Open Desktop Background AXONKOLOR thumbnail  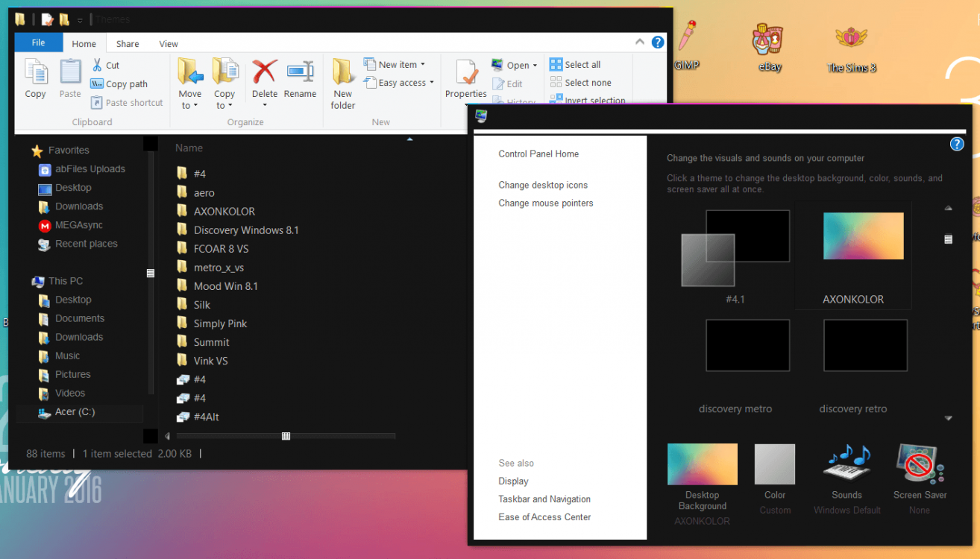pyautogui.click(x=703, y=464)
